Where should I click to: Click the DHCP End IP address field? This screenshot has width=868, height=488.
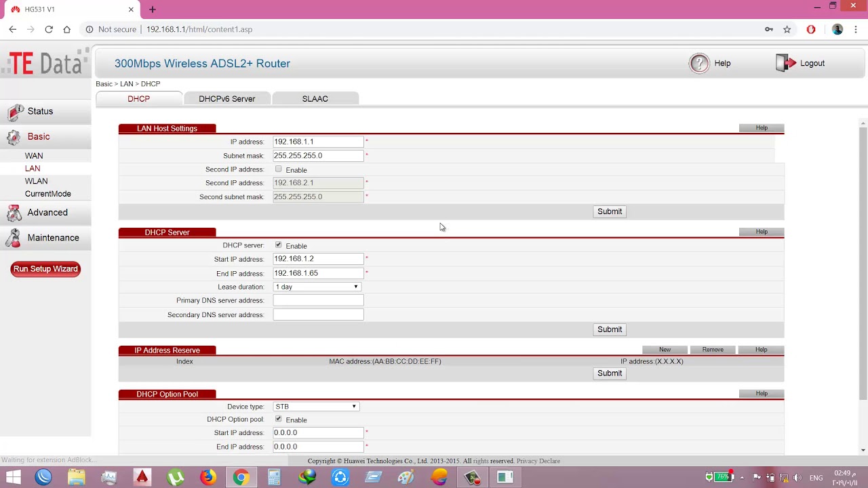[319, 273]
